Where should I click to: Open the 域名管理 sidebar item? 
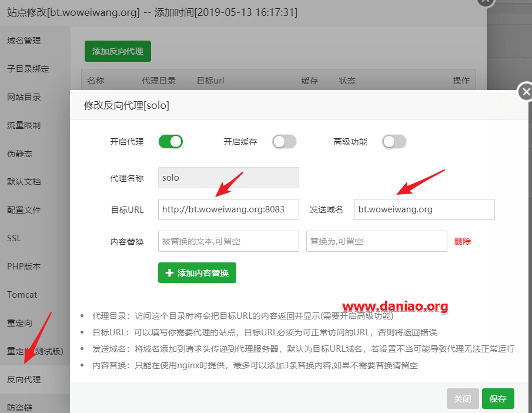(25, 41)
